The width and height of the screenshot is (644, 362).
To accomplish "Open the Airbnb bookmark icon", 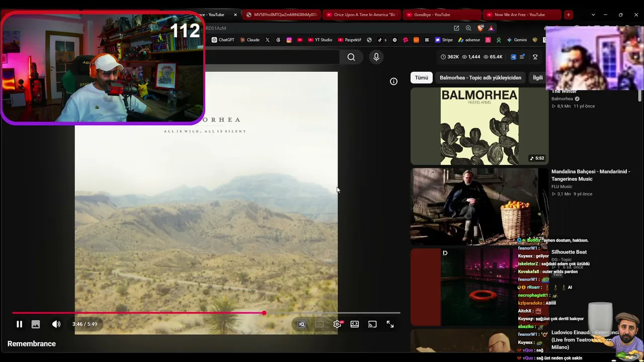I will (488, 40).
